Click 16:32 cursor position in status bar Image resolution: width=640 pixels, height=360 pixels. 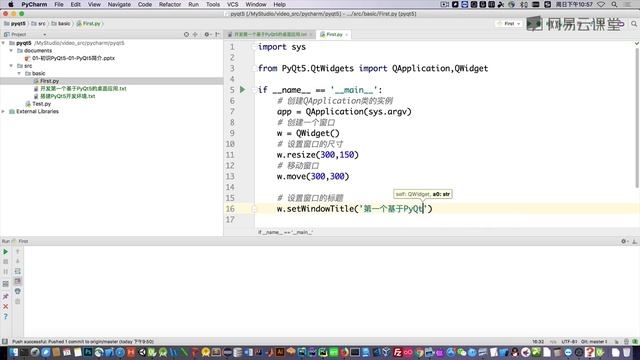pyautogui.click(x=538, y=341)
